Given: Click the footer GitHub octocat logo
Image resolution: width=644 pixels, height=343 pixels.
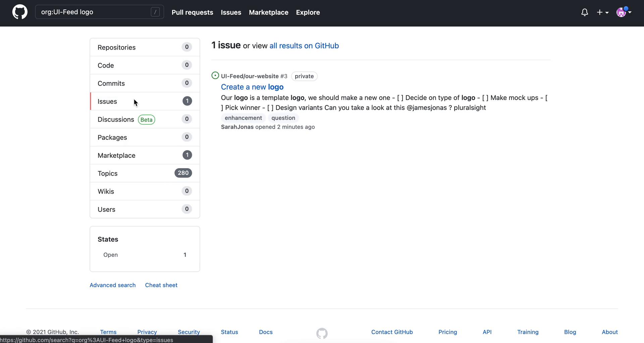Looking at the screenshot, I should [x=322, y=333].
